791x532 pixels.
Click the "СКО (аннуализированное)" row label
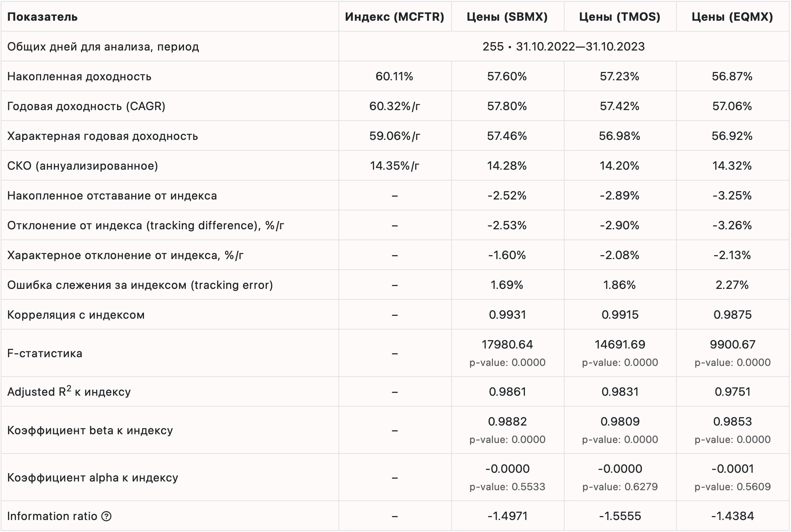[x=83, y=166]
